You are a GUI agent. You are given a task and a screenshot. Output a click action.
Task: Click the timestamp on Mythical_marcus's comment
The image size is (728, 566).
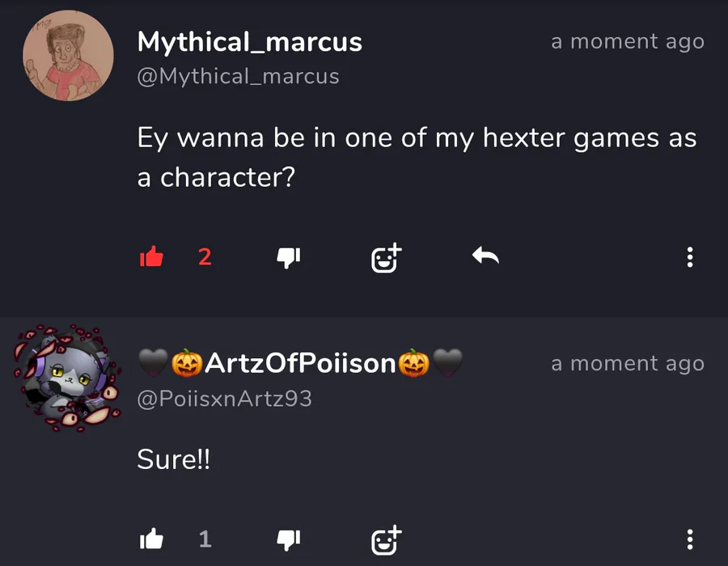[627, 42]
